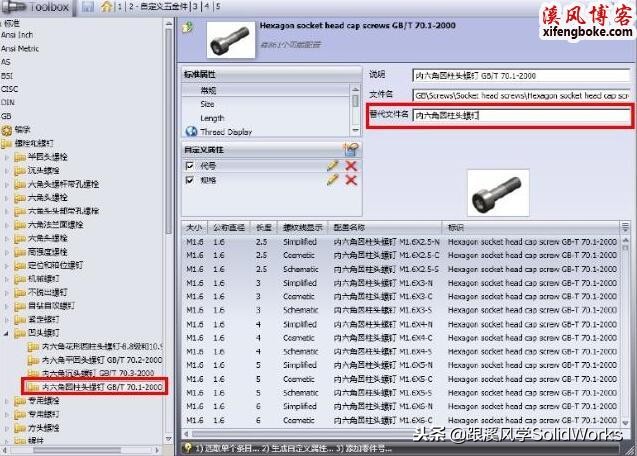637x456 pixels.
Task: Click folder icon of GB/T 70.2-2000 item
Action: click(x=33, y=360)
